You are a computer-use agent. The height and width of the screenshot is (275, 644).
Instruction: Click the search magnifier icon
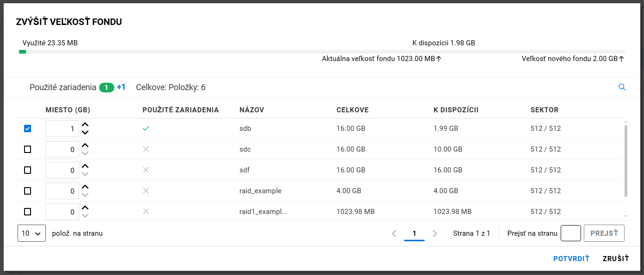tap(622, 87)
